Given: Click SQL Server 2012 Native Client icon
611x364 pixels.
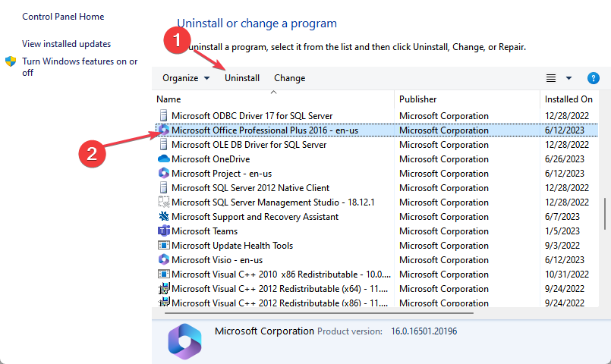Looking at the screenshot, I should pyautogui.click(x=164, y=187).
